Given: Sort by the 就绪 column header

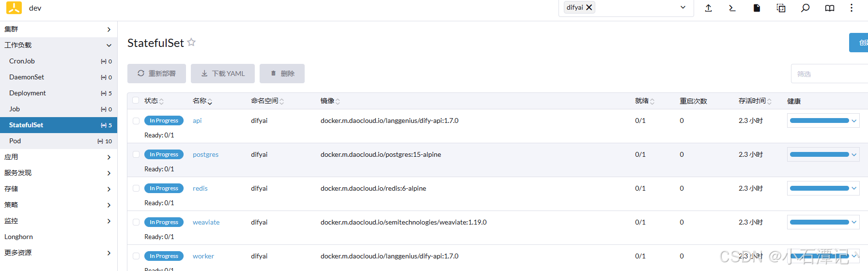Looking at the screenshot, I should [645, 101].
